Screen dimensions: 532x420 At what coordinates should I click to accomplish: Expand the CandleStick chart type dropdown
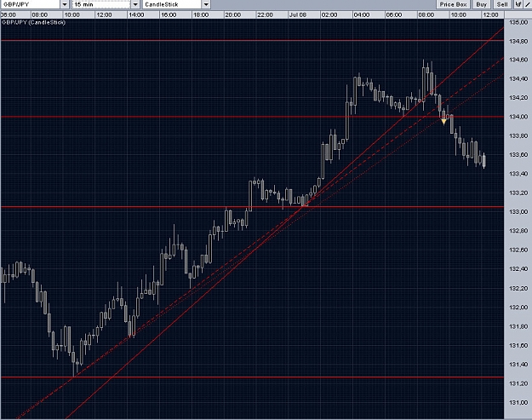(206, 4)
